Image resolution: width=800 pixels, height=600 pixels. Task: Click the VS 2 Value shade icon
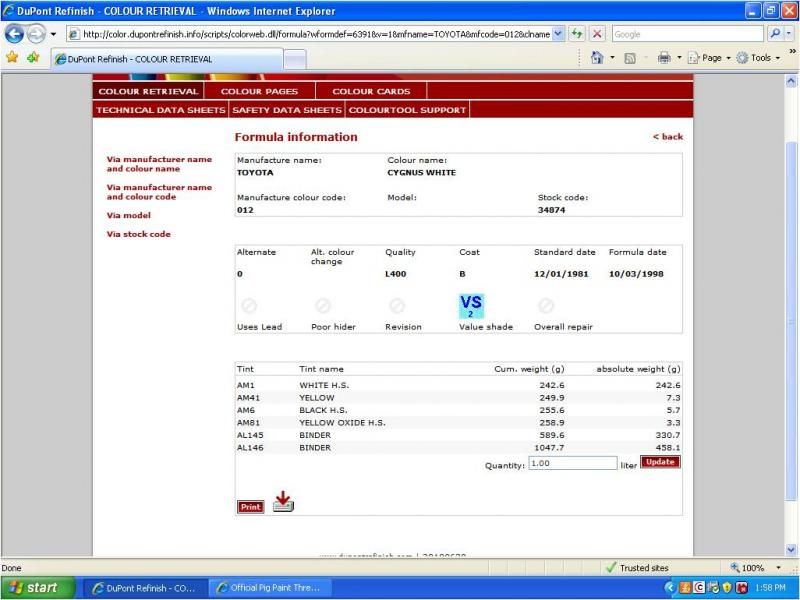click(471, 306)
